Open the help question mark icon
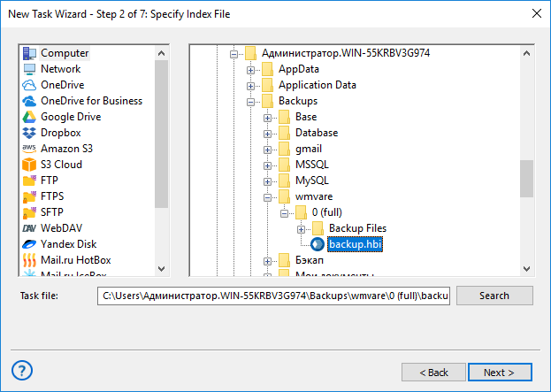 tap(22, 371)
